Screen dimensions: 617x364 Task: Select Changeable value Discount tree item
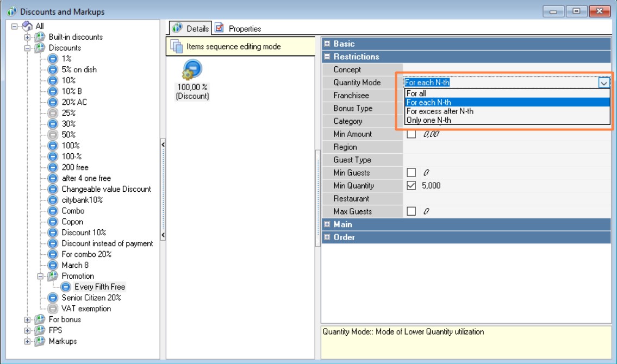[106, 189]
